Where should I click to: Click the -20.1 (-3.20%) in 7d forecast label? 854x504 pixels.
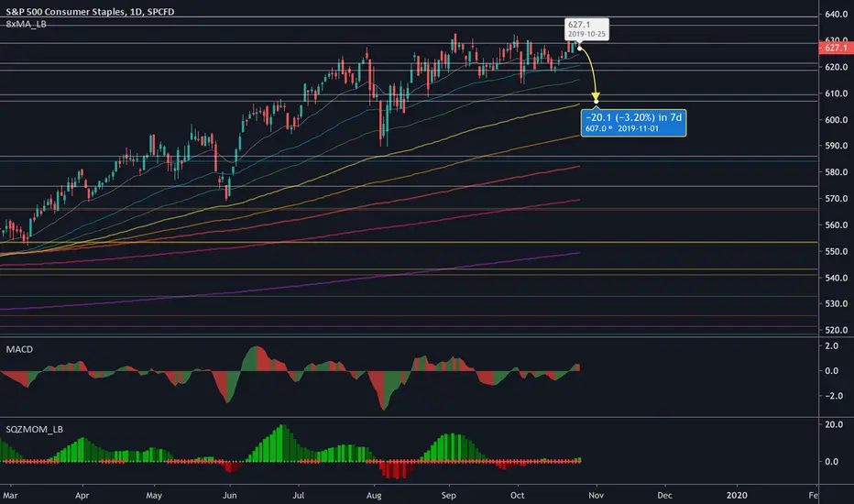(633, 122)
